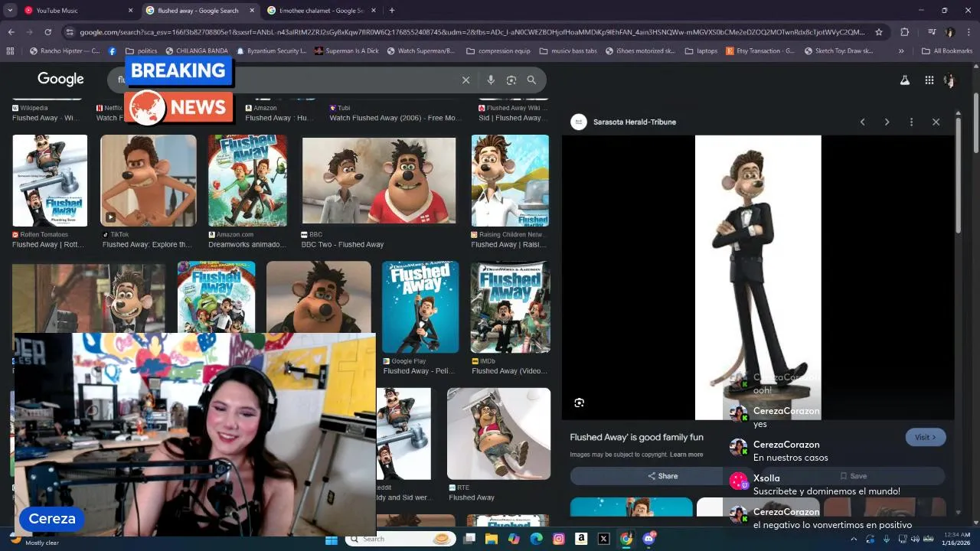
Task: Open Rancho Hipster bookmark
Action: pyautogui.click(x=64, y=51)
